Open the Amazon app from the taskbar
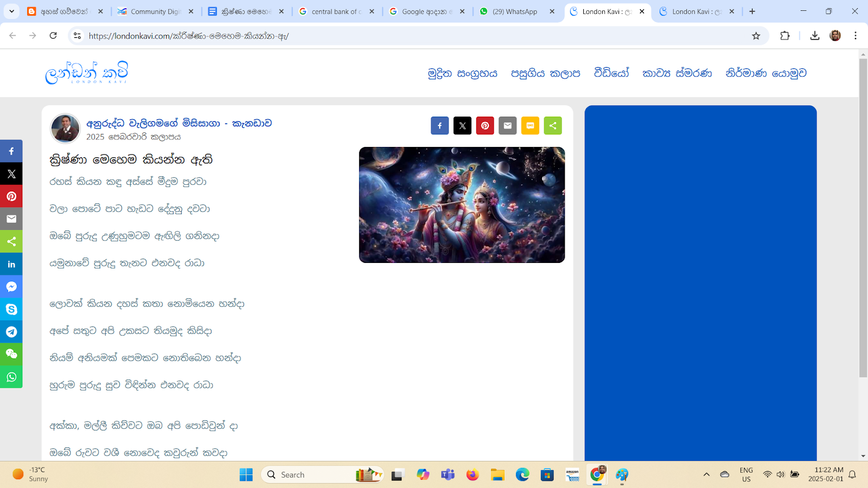868x488 pixels. point(572,474)
